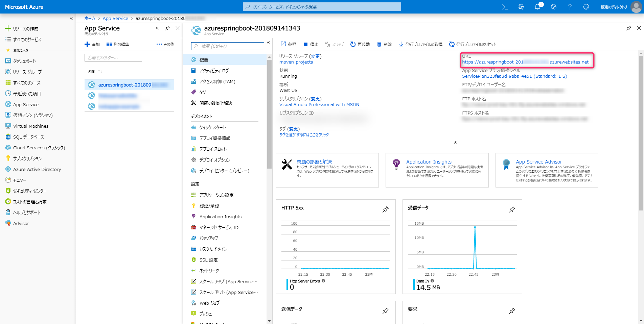Open リソース グループ from the sidebar
The height and width of the screenshot is (324, 644).
[24, 72]
